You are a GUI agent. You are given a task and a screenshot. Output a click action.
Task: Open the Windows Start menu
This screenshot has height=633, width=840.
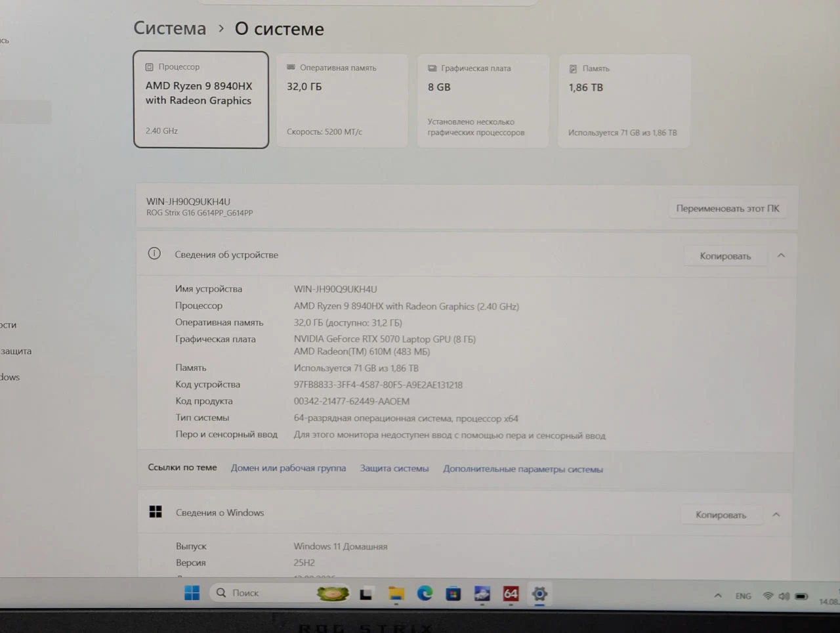point(192,593)
